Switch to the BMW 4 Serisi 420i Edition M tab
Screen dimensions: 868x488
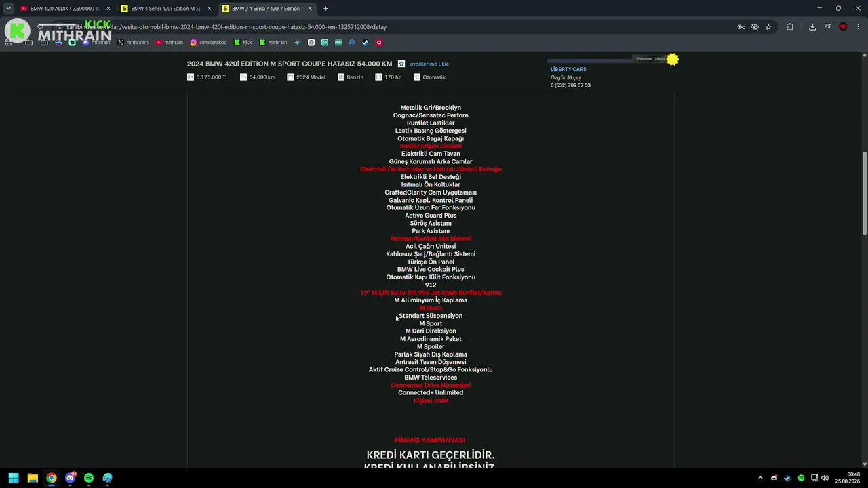(x=166, y=9)
